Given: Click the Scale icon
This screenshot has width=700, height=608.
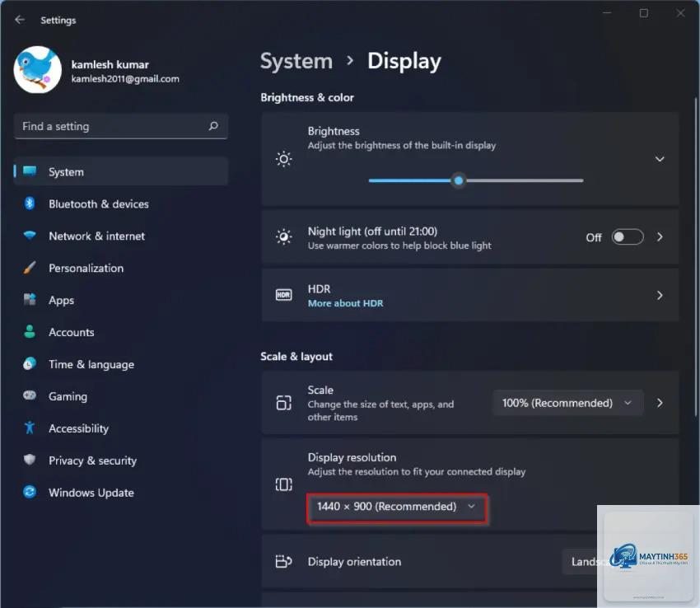Looking at the screenshot, I should click(284, 403).
